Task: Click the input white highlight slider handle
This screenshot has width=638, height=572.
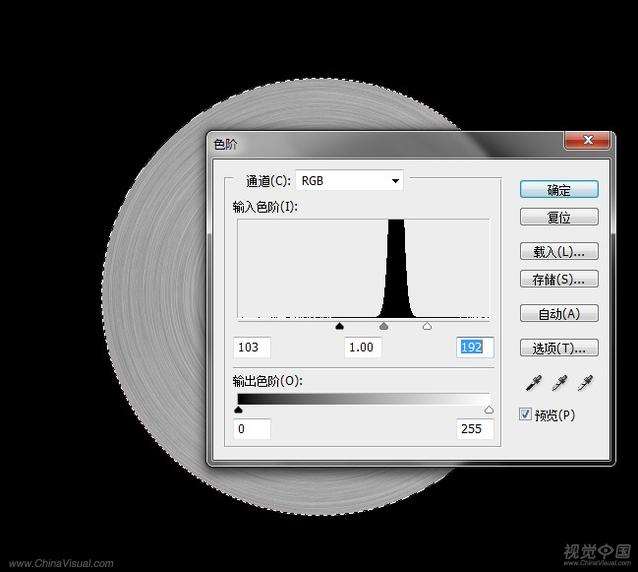Action: [427, 326]
